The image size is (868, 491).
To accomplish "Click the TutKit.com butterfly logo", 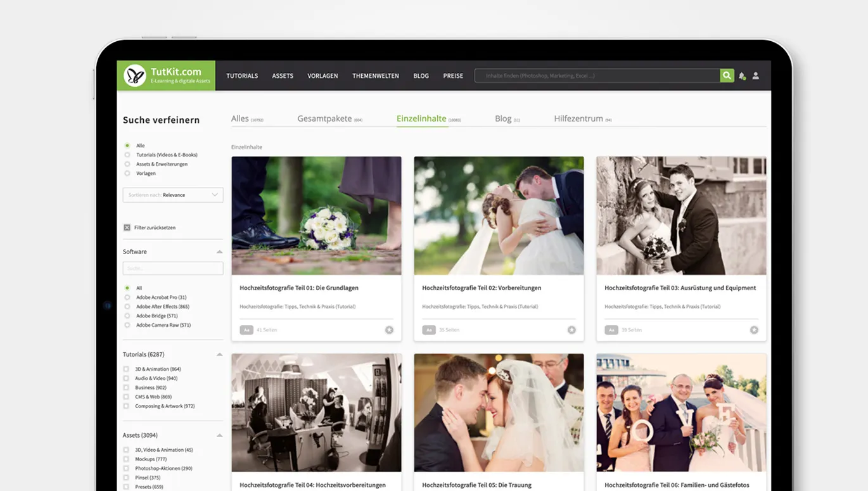I will (x=135, y=75).
